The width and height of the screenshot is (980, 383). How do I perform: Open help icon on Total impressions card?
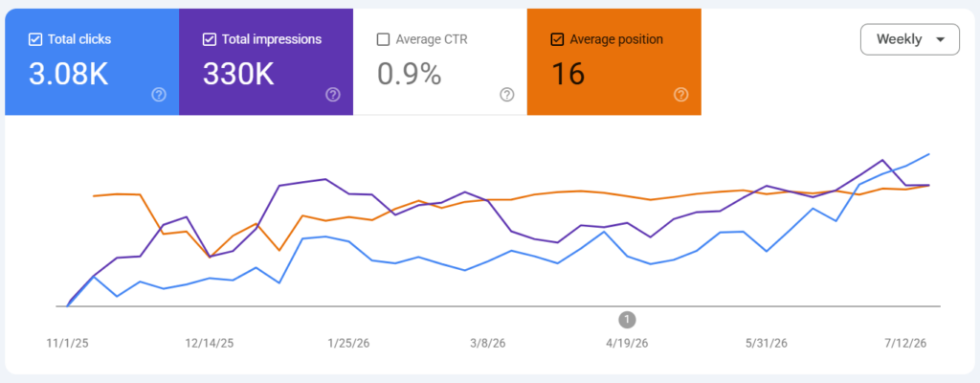[333, 95]
